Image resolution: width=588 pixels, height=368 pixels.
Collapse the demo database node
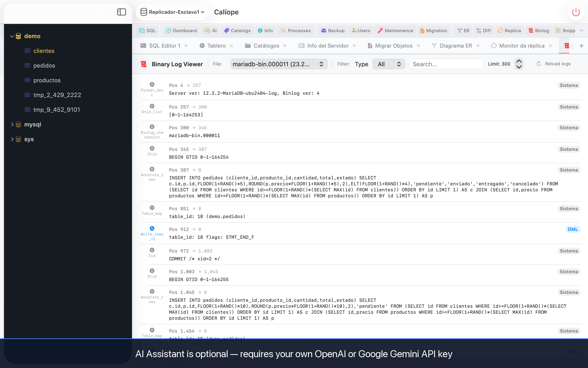pos(12,36)
